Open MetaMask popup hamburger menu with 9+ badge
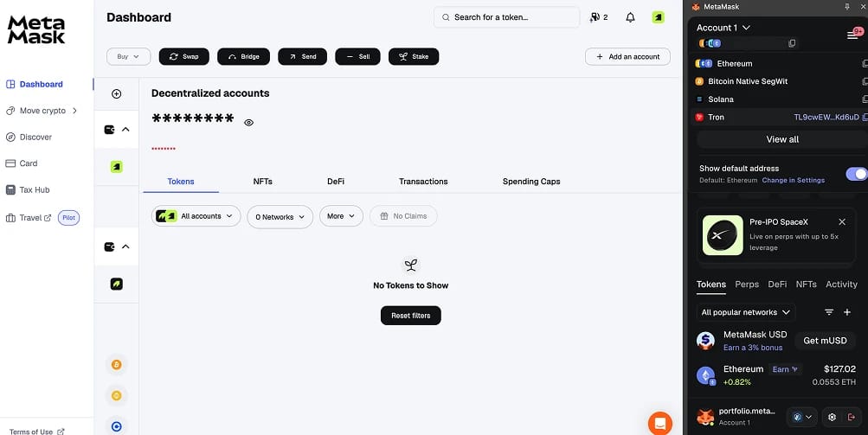 click(x=852, y=35)
